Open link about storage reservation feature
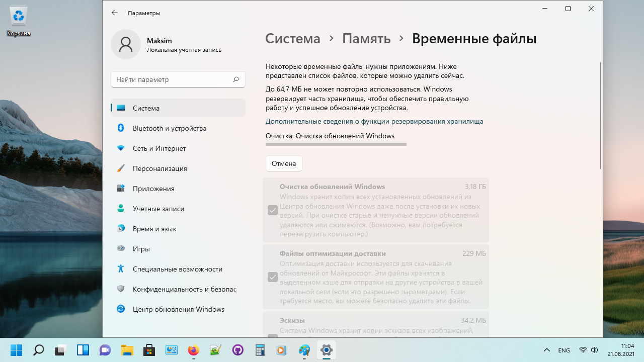The height and width of the screenshot is (362, 644). click(x=374, y=121)
